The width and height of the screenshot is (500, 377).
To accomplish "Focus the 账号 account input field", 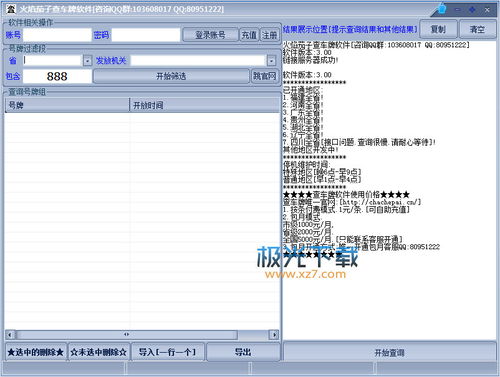I will 57,35.
